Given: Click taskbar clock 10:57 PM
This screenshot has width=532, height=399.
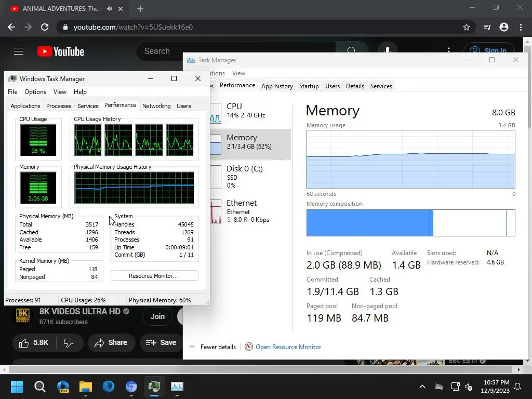Looking at the screenshot, I should (x=496, y=382).
